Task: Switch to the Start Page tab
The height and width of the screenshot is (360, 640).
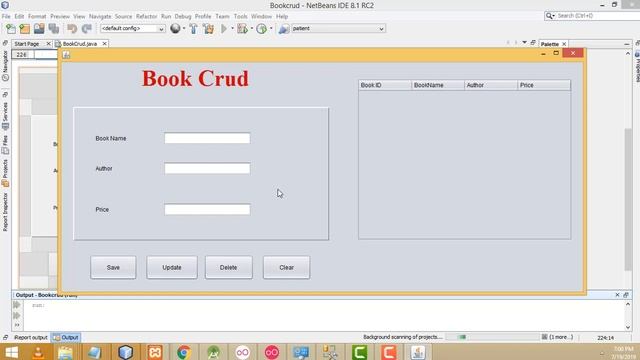Action: [x=27, y=44]
